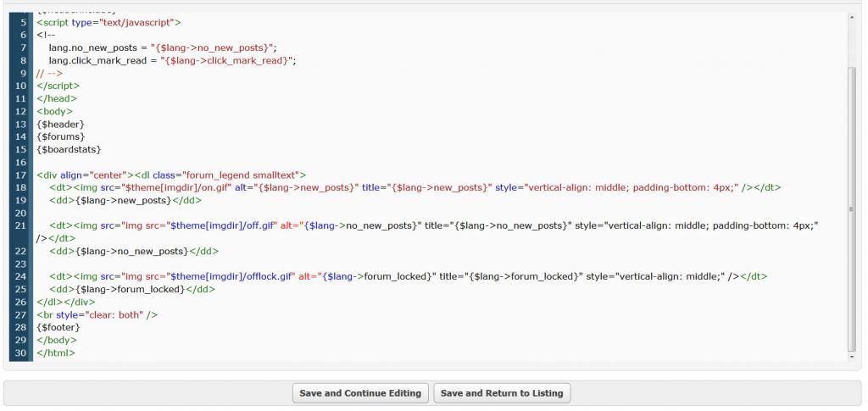Click the {$header} template variable
The width and height of the screenshot is (868, 411).
[x=61, y=125]
